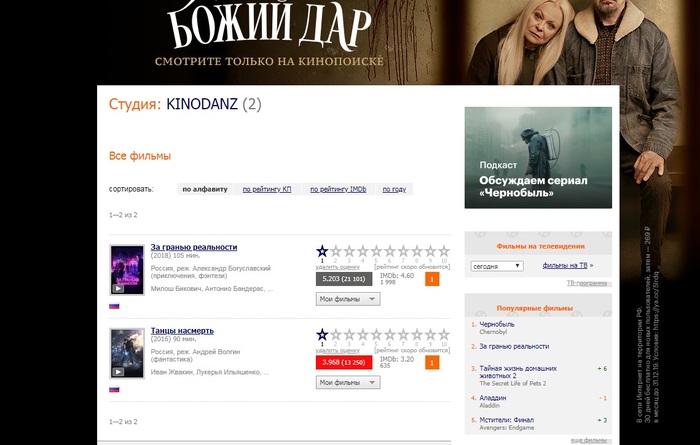
Task: Sort by по рейтингу КП
Action: click(267, 189)
